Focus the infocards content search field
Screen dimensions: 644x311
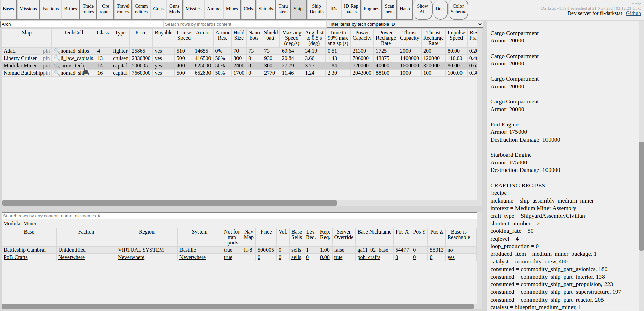pyautogui.click(x=245, y=24)
